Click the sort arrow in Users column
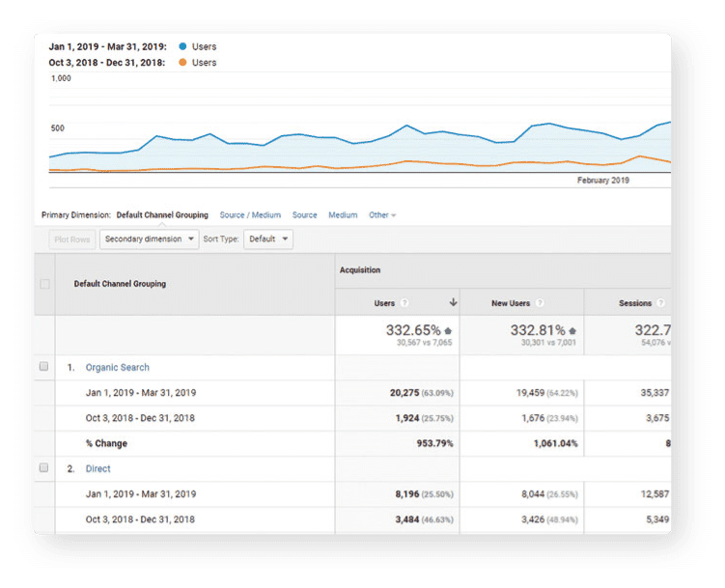Image resolution: width=725 pixels, height=588 pixels. (x=453, y=303)
